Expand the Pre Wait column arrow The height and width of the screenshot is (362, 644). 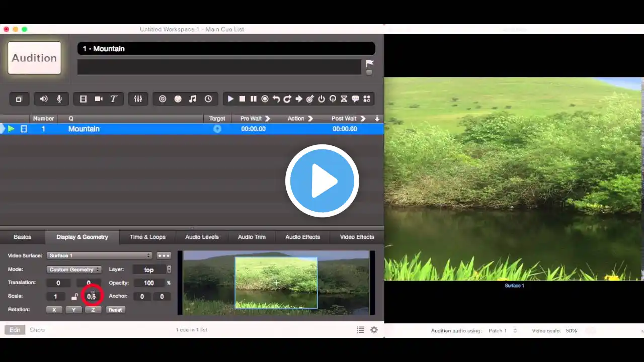point(268,119)
